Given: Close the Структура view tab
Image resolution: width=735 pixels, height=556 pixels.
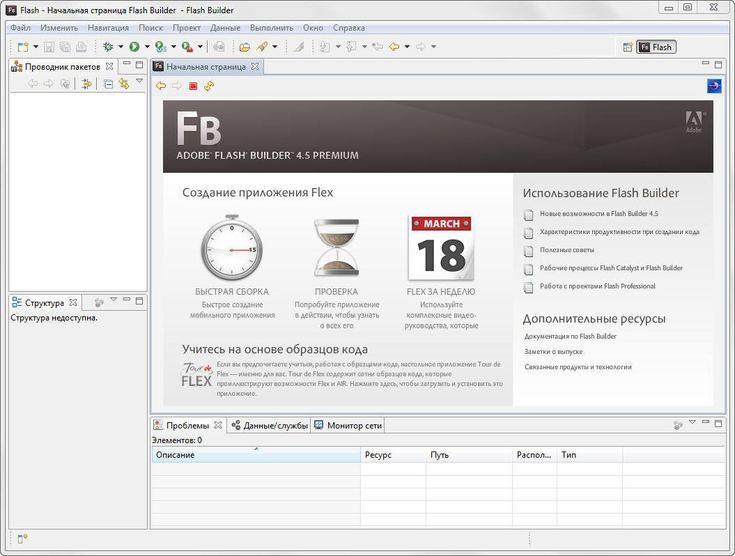Looking at the screenshot, I should [x=73, y=303].
